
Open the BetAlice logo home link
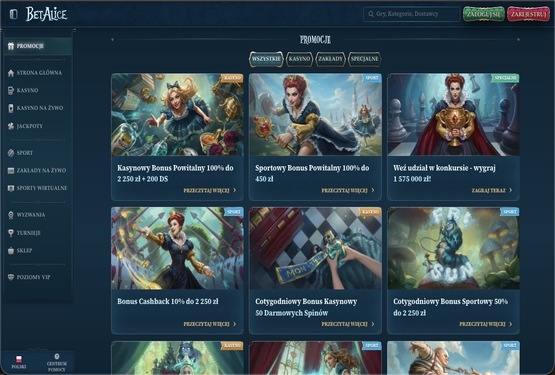point(46,14)
